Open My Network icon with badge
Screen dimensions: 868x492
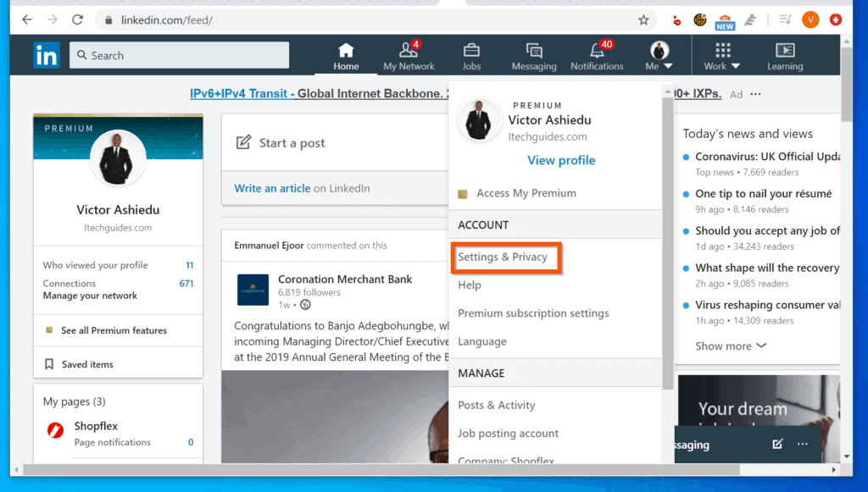pos(409,49)
